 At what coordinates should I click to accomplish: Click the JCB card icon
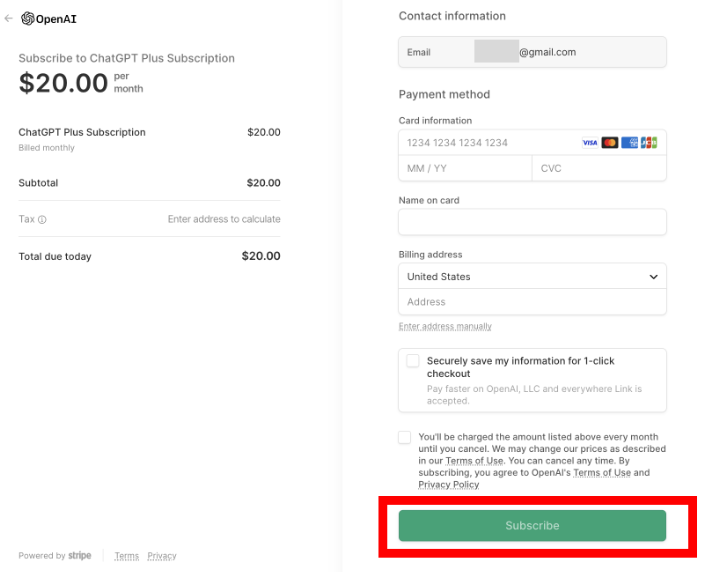point(649,143)
